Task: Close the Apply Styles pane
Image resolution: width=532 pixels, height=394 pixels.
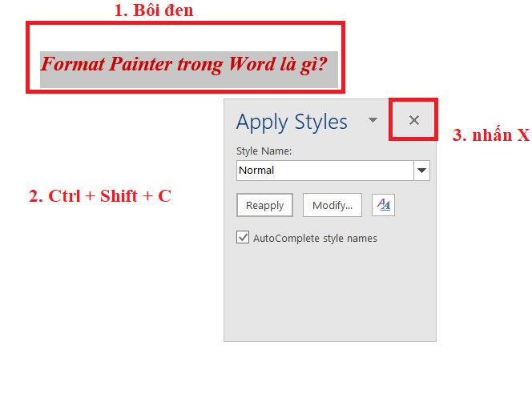Action: point(414,120)
